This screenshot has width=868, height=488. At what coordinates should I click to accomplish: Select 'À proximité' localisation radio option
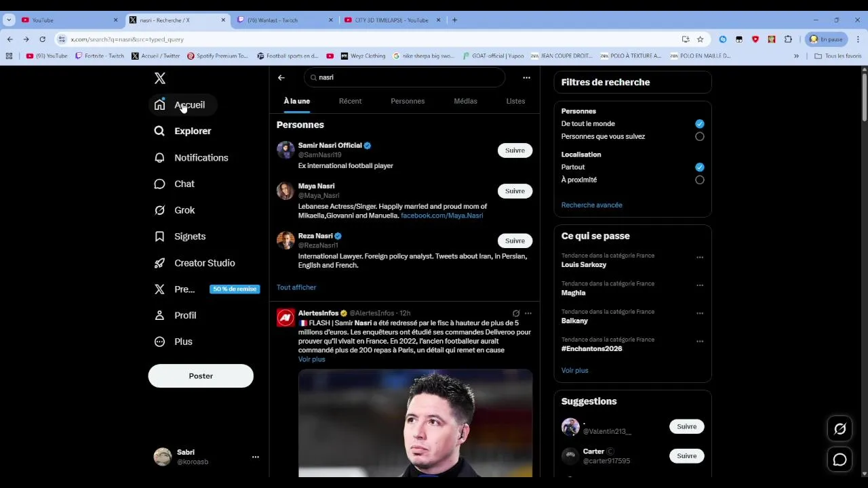pos(700,180)
